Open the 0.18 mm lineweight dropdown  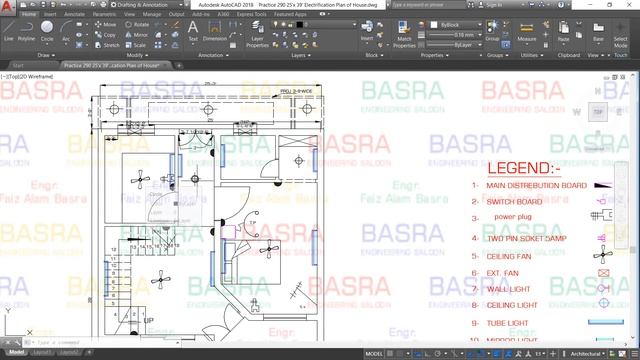tap(454, 35)
